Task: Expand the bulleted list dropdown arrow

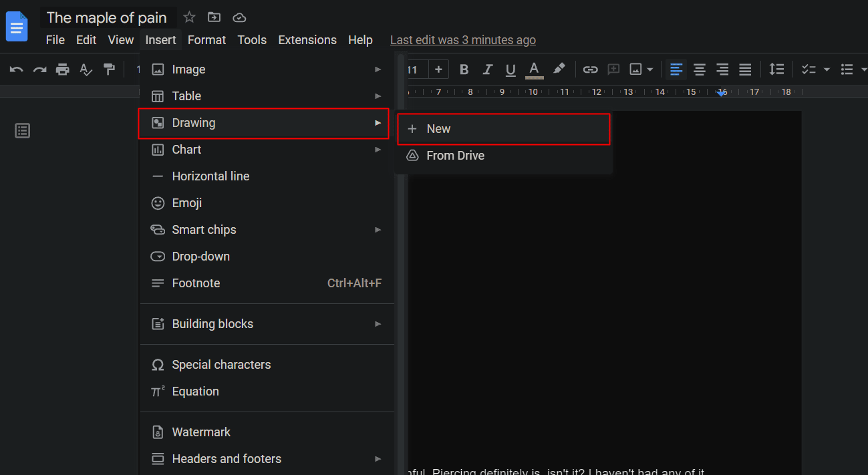Action: pyautogui.click(x=863, y=69)
